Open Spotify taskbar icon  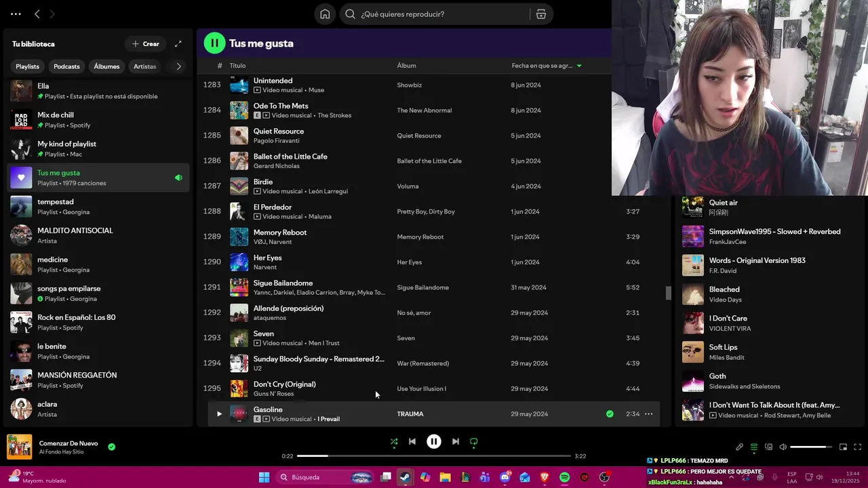(564, 477)
